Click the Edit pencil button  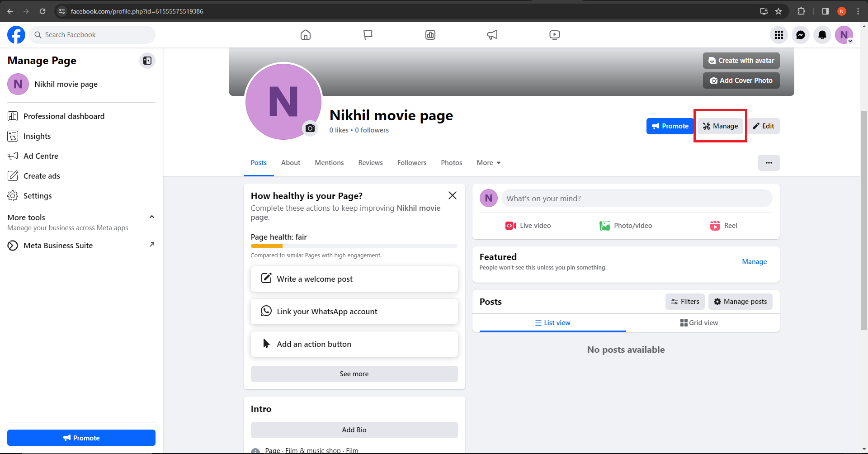[x=764, y=126]
